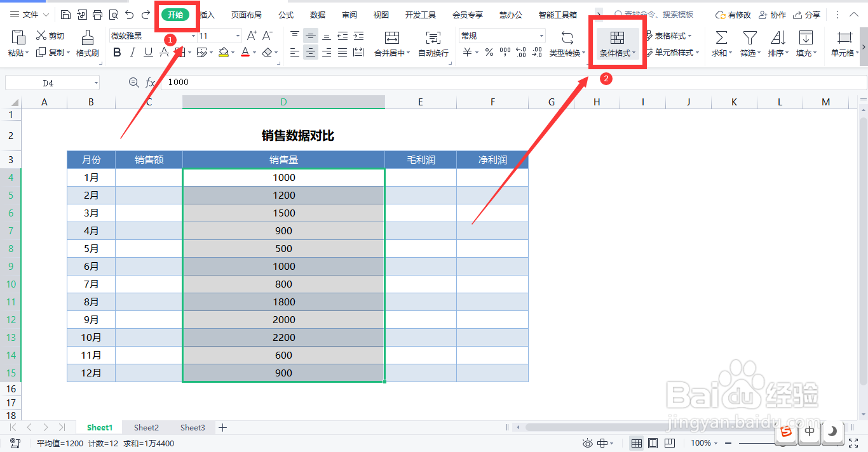868x452 pixels.
Task: Click the Save icon in quick access toolbar
Action: tap(66, 15)
